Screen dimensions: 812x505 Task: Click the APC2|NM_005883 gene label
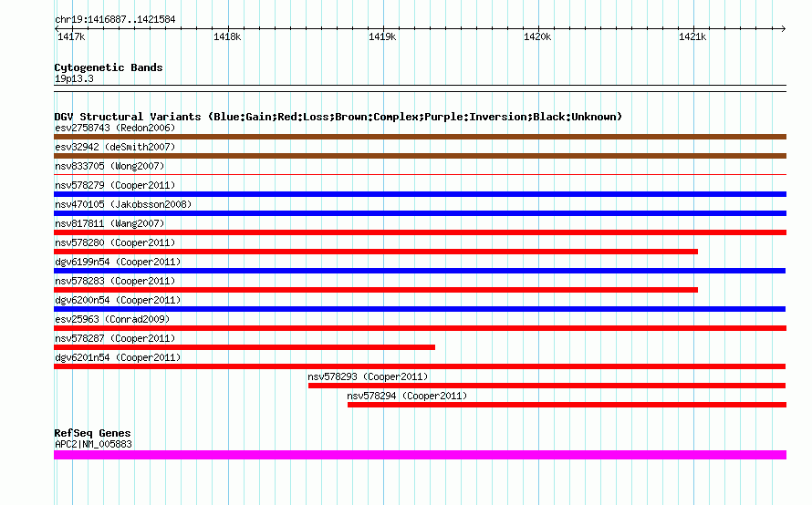coord(93,444)
